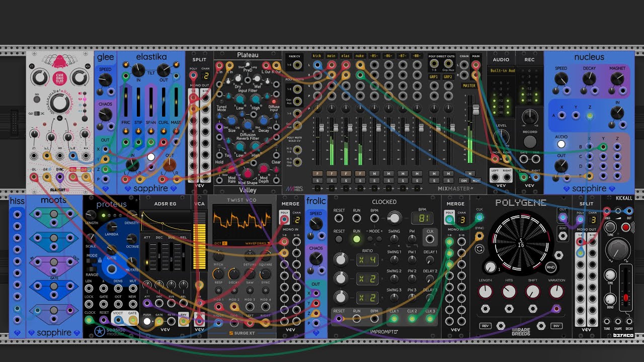Click the MindMeld logo on MixMaster
Viewport: 644px width, 362px height.
coord(293,190)
